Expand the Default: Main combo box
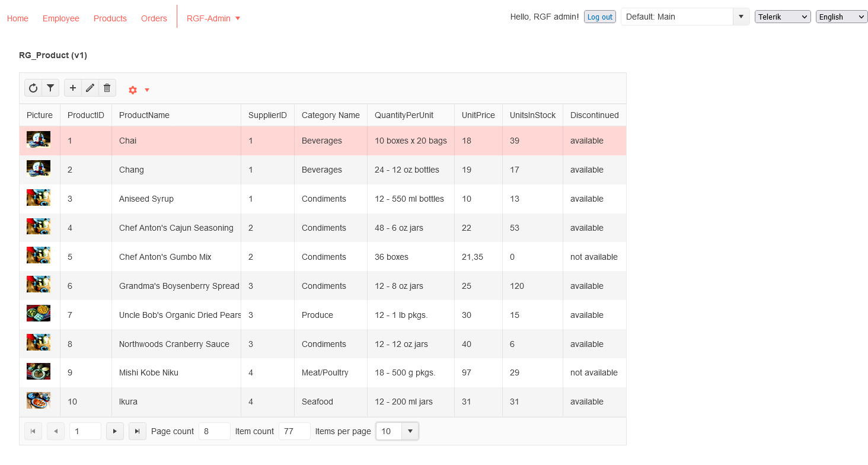Image resolution: width=868 pixels, height=465 pixels. point(741,17)
